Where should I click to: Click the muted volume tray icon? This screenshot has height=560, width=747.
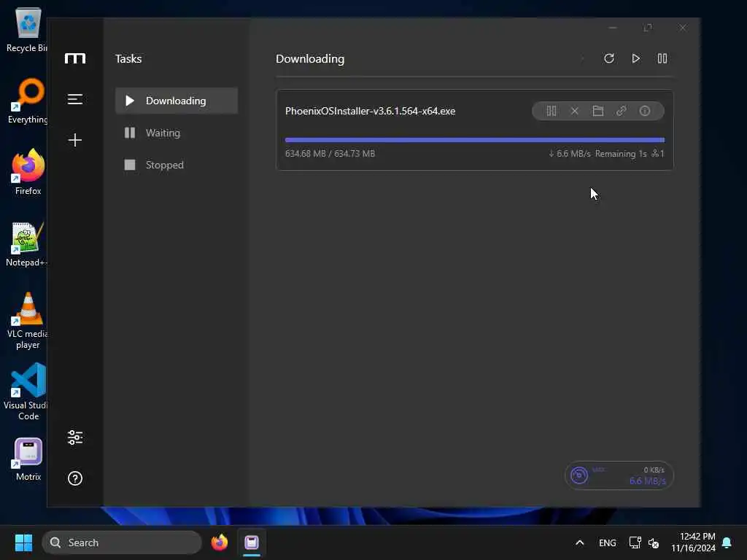click(654, 542)
